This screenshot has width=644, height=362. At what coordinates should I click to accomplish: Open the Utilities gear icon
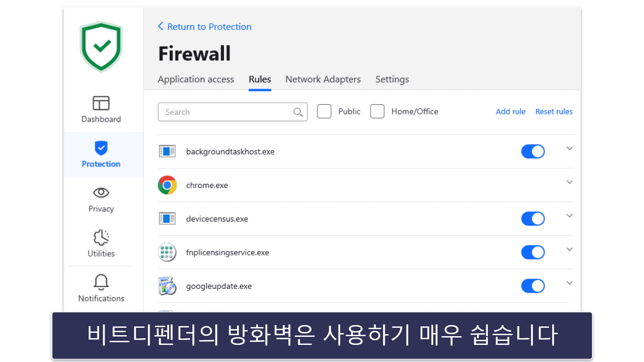[x=101, y=238]
